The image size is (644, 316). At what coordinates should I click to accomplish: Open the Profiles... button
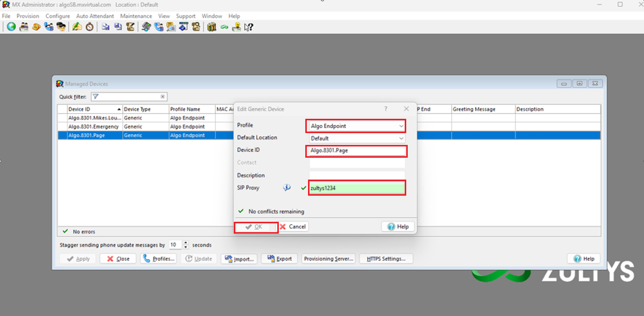coord(159,259)
